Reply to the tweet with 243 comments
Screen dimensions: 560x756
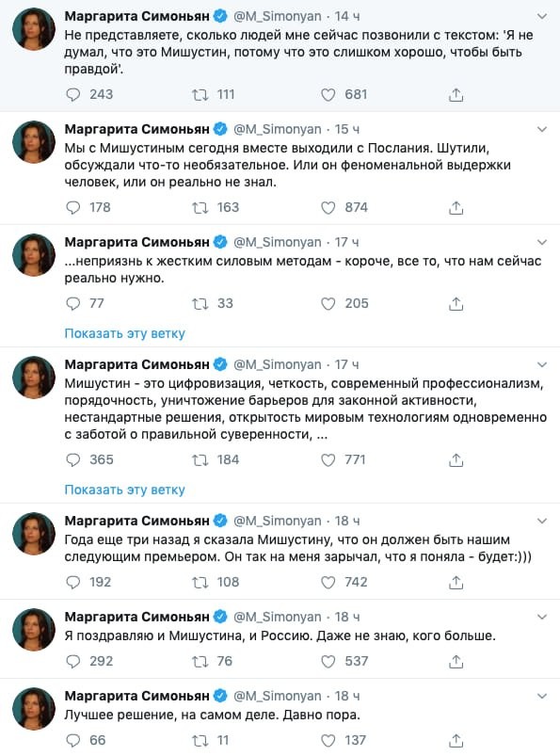(x=72, y=94)
